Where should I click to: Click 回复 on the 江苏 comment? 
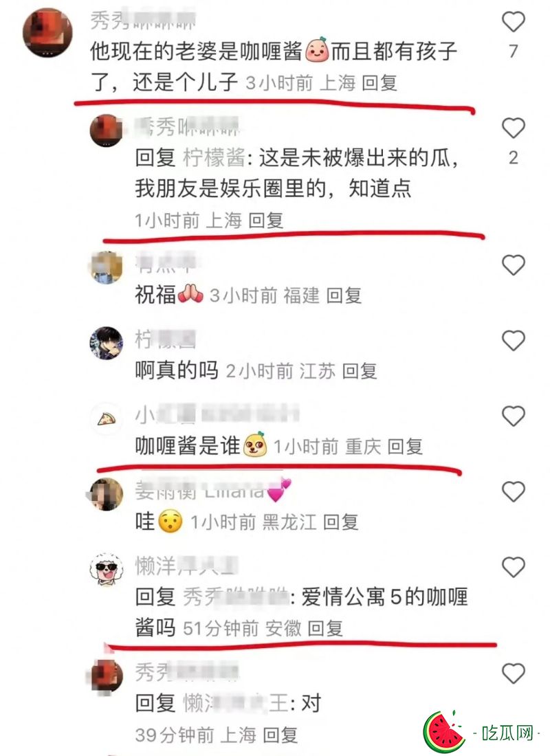tap(360, 371)
